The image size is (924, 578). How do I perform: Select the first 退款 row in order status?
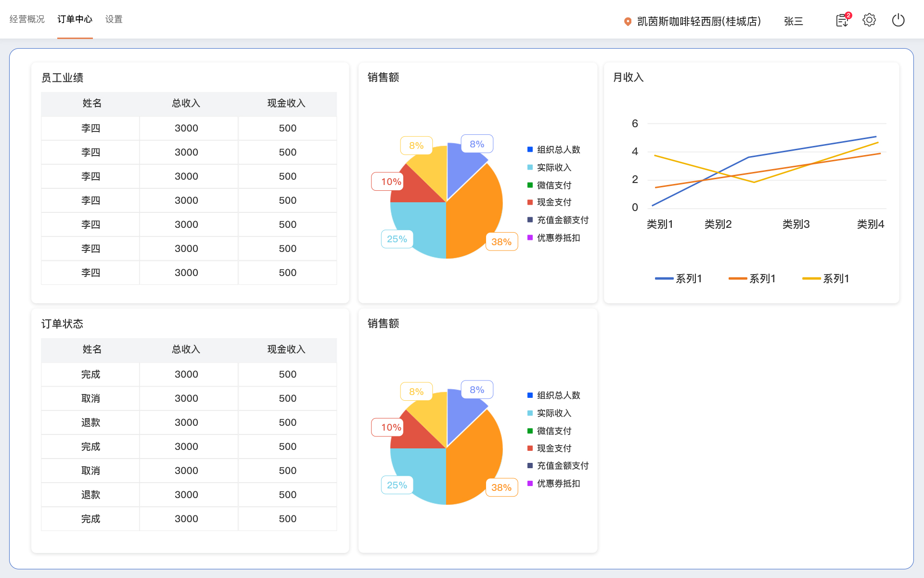[x=91, y=422]
